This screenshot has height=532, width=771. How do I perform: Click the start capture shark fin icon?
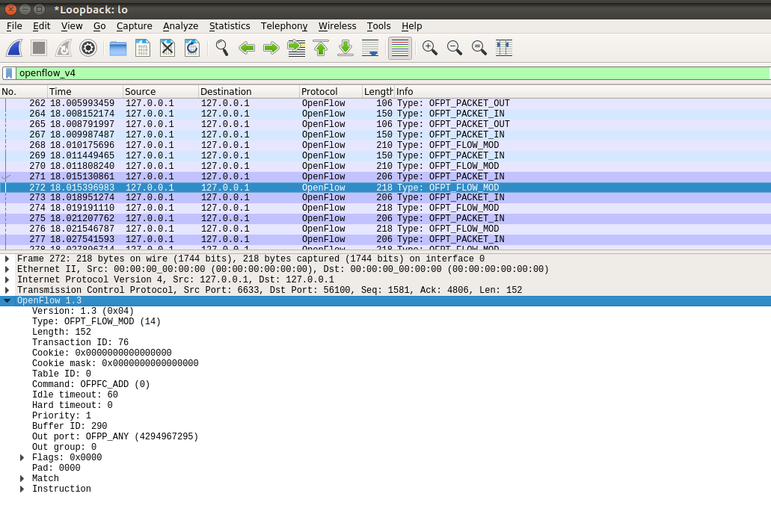(14, 48)
